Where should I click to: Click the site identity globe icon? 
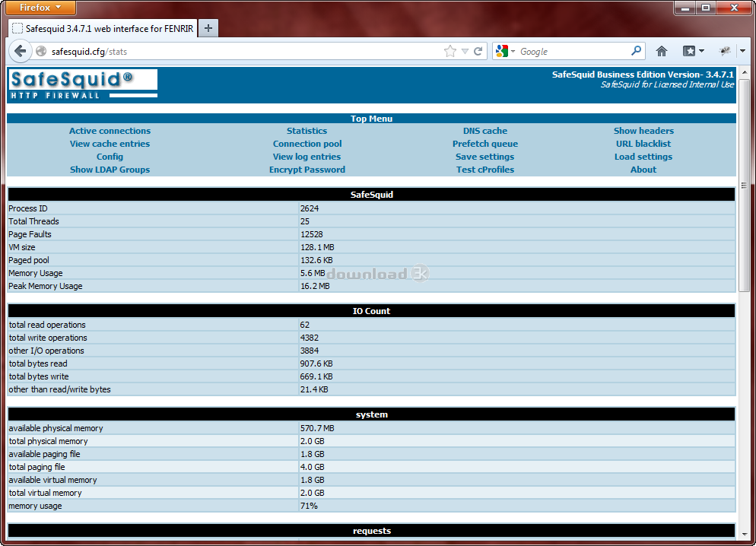(x=42, y=51)
